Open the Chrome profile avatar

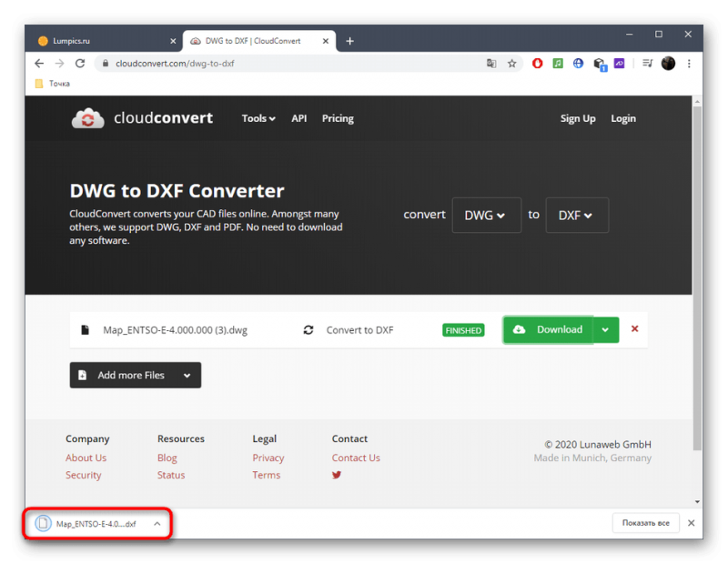point(668,63)
